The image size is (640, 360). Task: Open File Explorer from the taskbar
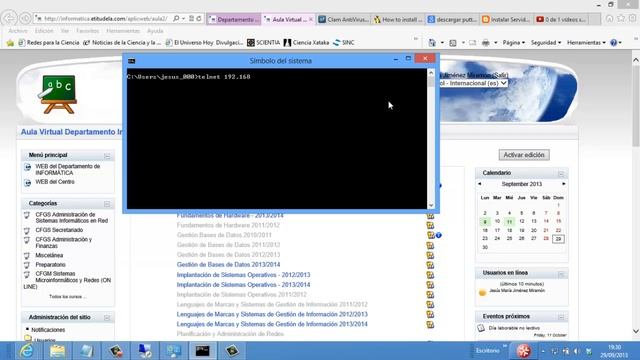pyautogui.click(x=57, y=351)
